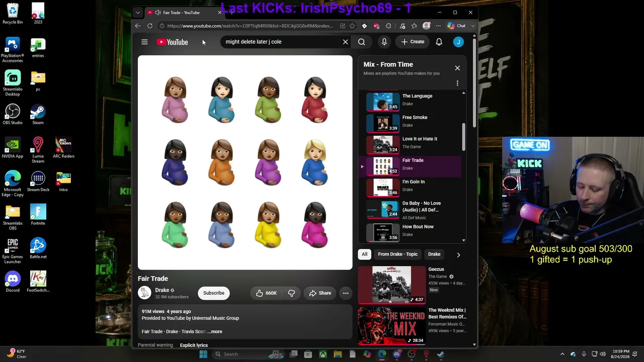The height and width of the screenshot is (362, 644).
Task: Start voice search with the microphone
Action: point(384,42)
